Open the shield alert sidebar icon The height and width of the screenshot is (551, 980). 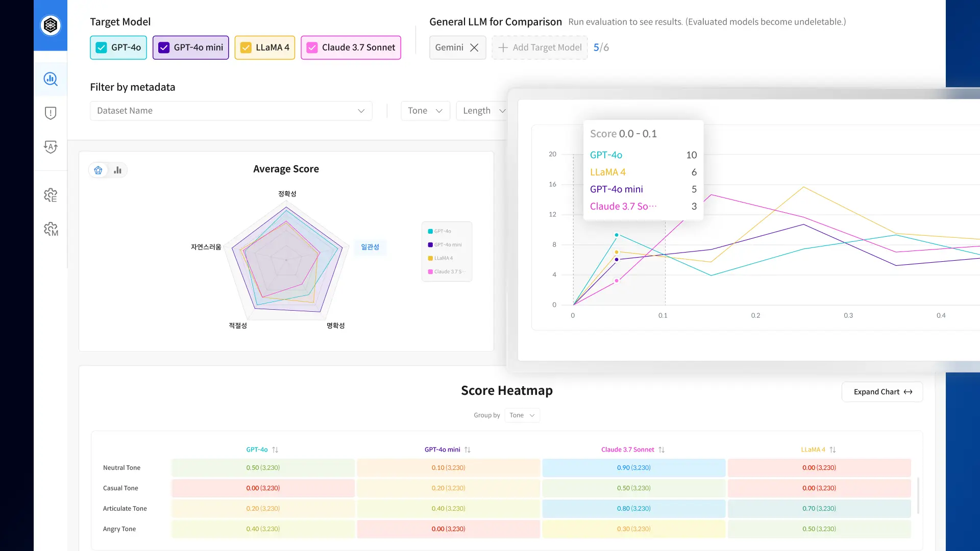coord(51,113)
